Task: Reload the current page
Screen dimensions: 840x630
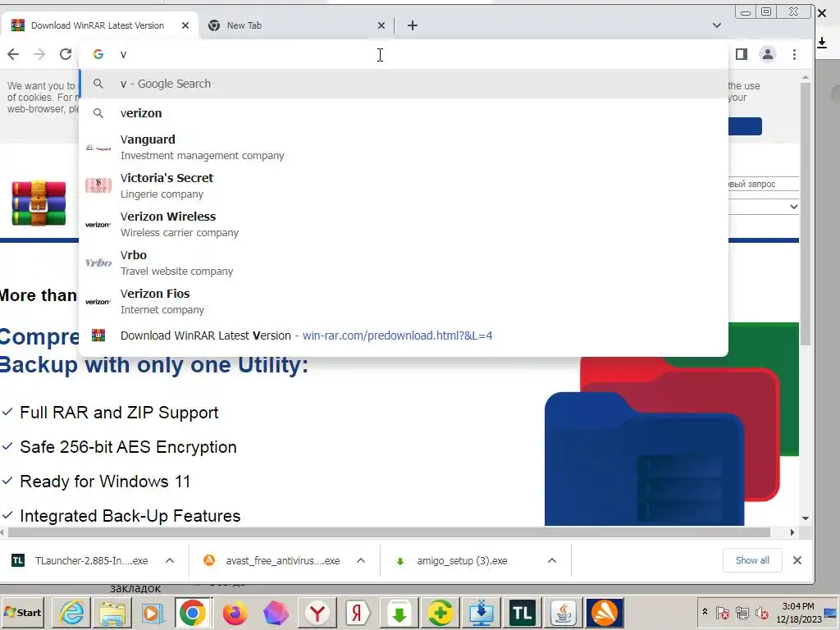Action: 66,54
